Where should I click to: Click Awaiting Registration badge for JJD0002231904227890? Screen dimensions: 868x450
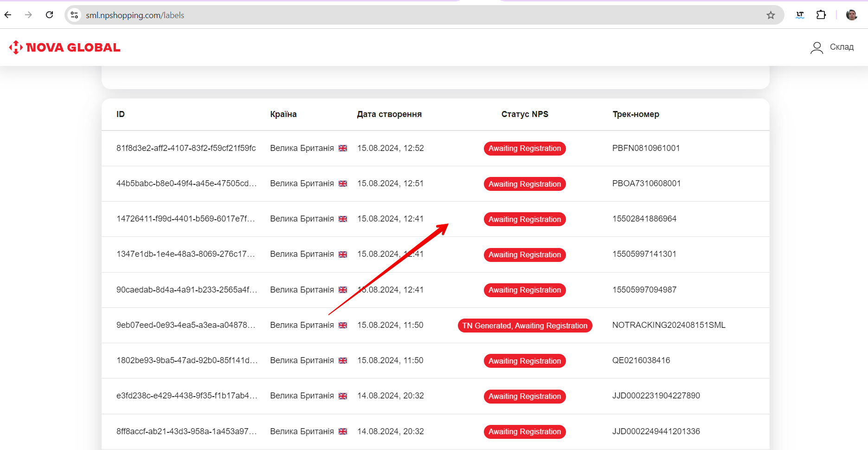pyautogui.click(x=525, y=397)
